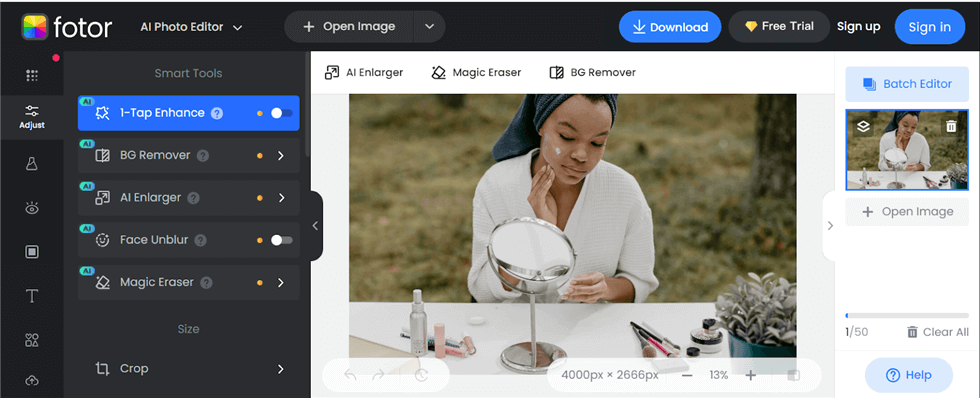Click the 13% zoom level value
The image size is (980, 398).
[x=719, y=376]
